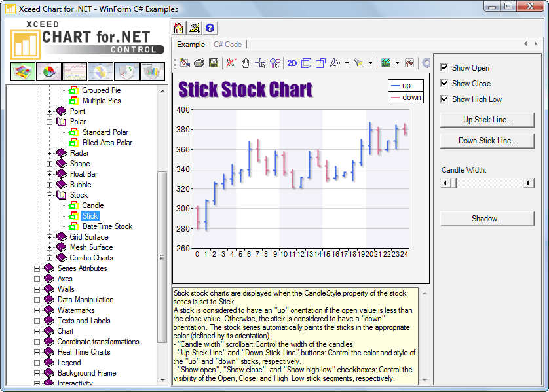Viewport: 549px width, 392px height.
Task: Open dropdown next to background image icon
Action: tap(397, 63)
